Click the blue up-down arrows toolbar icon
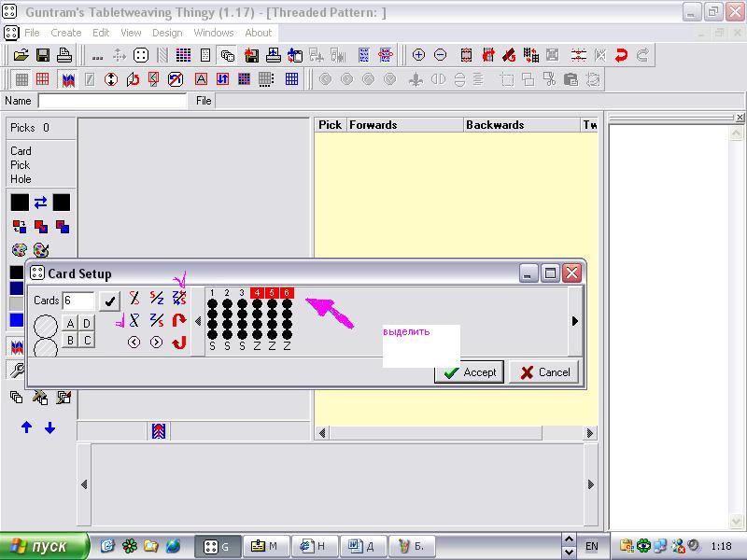This screenshot has height=560, width=747. pos(222,79)
